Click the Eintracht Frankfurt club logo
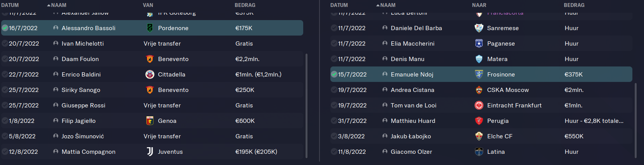Viewport: 644px width, 165px height. [x=479, y=105]
